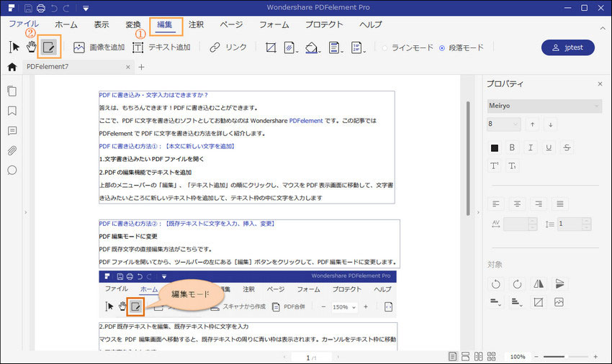Open the header and footer dropdown
Viewport: 612px width, 364px height.
(x=336, y=47)
